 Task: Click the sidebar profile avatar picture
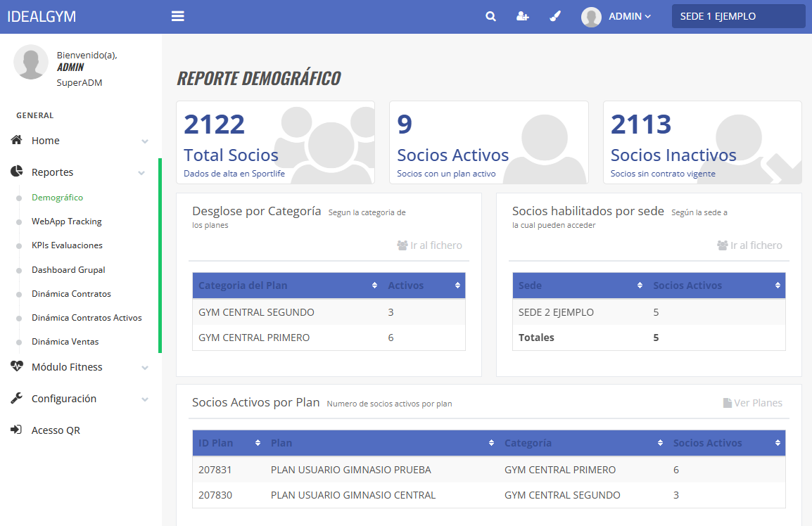click(x=31, y=62)
